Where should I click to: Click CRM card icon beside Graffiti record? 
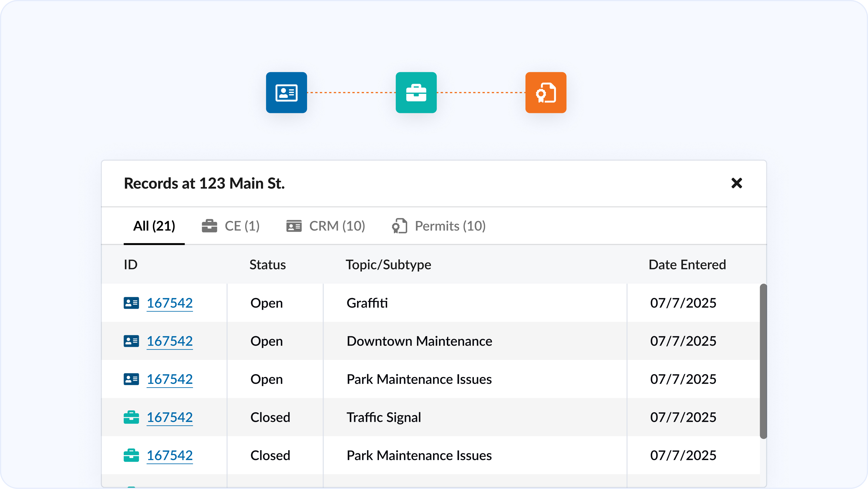tap(131, 303)
